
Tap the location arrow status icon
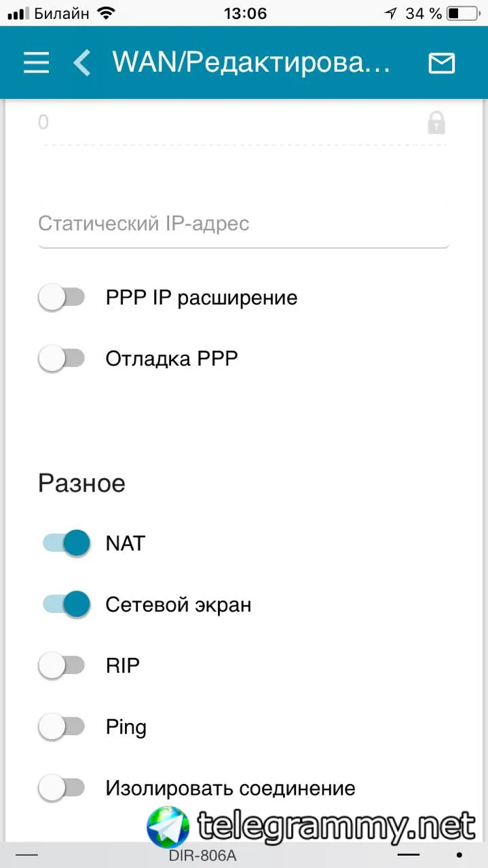click(x=390, y=13)
